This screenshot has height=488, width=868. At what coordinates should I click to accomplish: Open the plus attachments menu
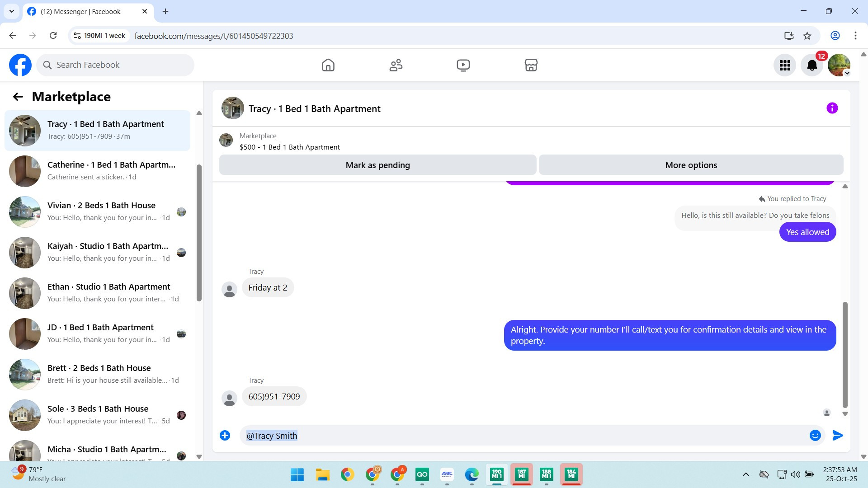coord(225,435)
